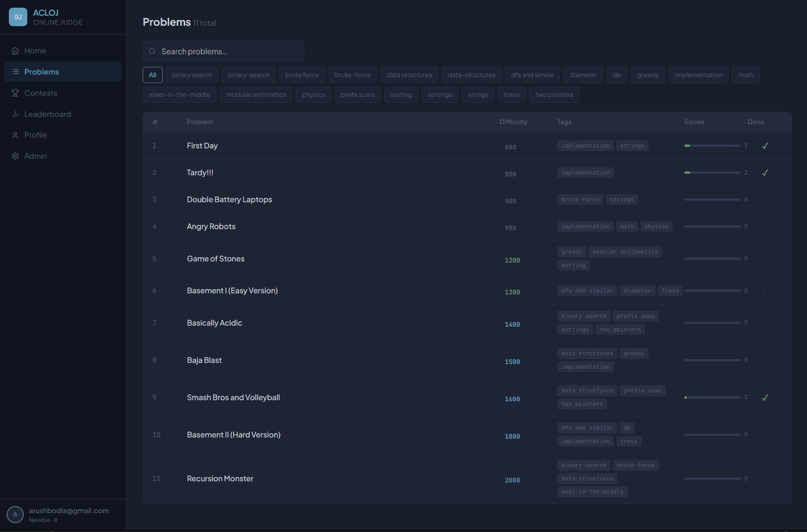807x532 pixels.
Task: Filter by the dp tag chip
Action: 617,75
